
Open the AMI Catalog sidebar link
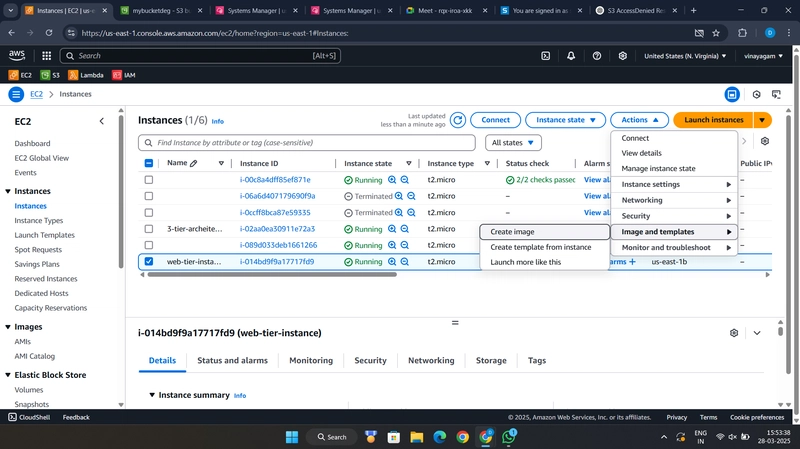click(x=35, y=356)
